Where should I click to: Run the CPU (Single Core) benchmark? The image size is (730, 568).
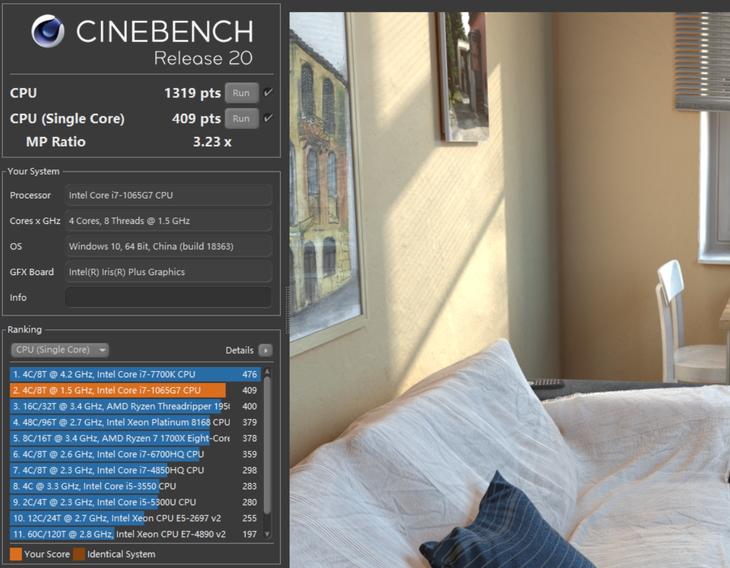[240, 118]
